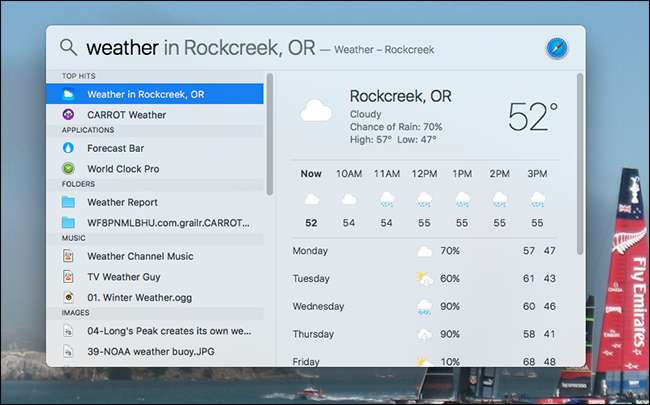650x405 pixels.
Task: Open the 39-NOAA weather buoy.JPG image
Action: coord(143,351)
